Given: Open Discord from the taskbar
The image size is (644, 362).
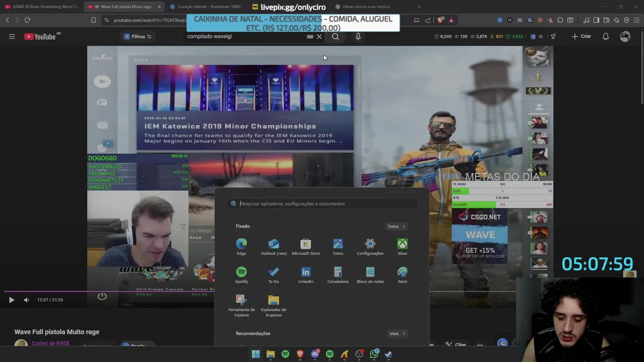Looking at the screenshot, I should [315, 354].
